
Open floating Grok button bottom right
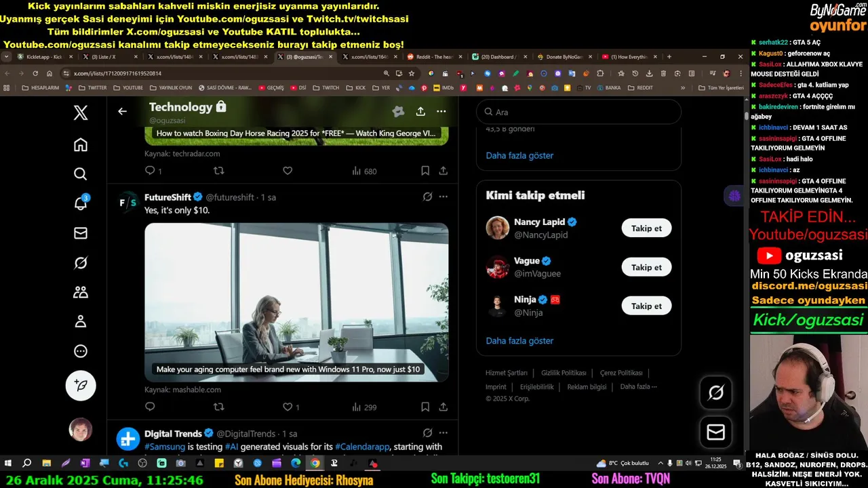point(715,392)
